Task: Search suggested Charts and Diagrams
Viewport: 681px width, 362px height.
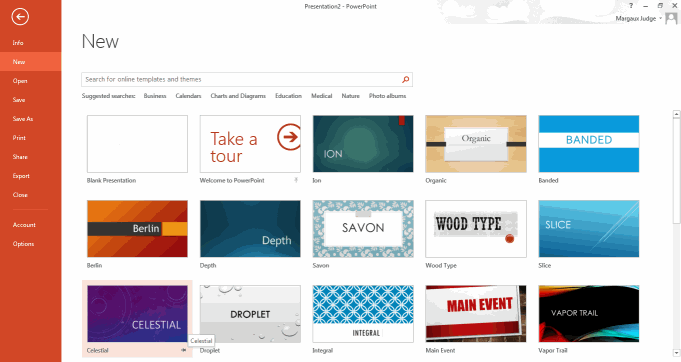Action: click(x=238, y=96)
